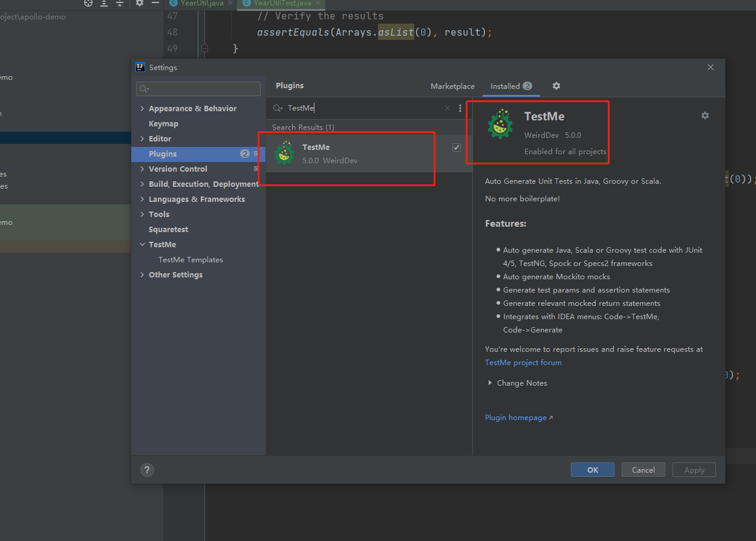756x541 pixels.
Task: Click the IntelliJ logo in Settings title bar
Action: coord(140,67)
